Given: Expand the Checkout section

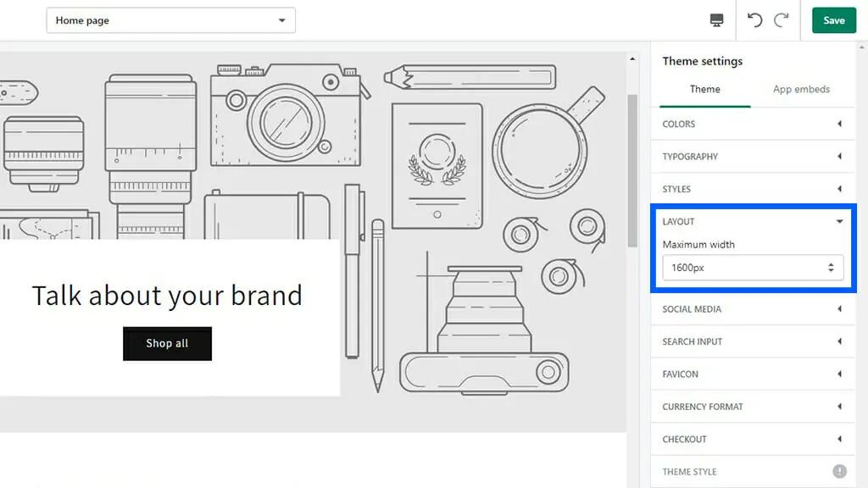Looking at the screenshot, I should [x=753, y=439].
